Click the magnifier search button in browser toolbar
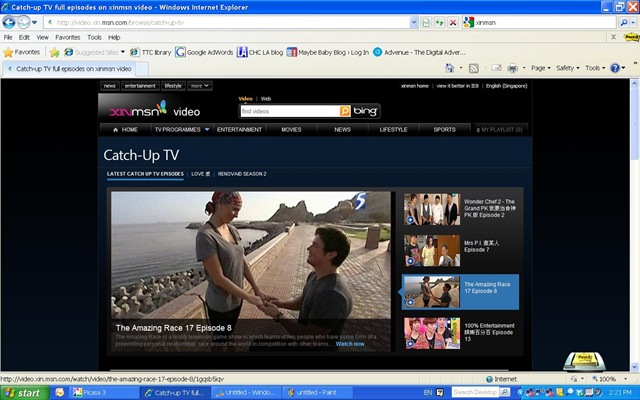This screenshot has height=400, width=640. click(624, 22)
